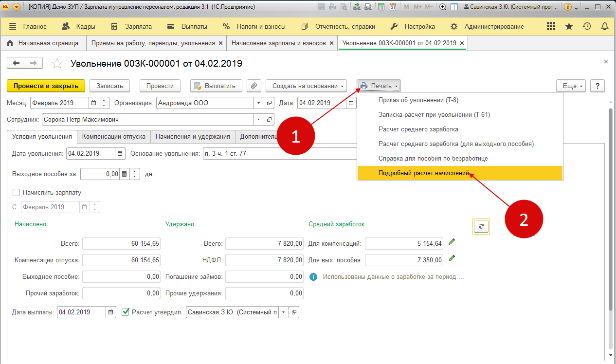Switch to Начисления и удержания tab

click(x=193, y=137)
